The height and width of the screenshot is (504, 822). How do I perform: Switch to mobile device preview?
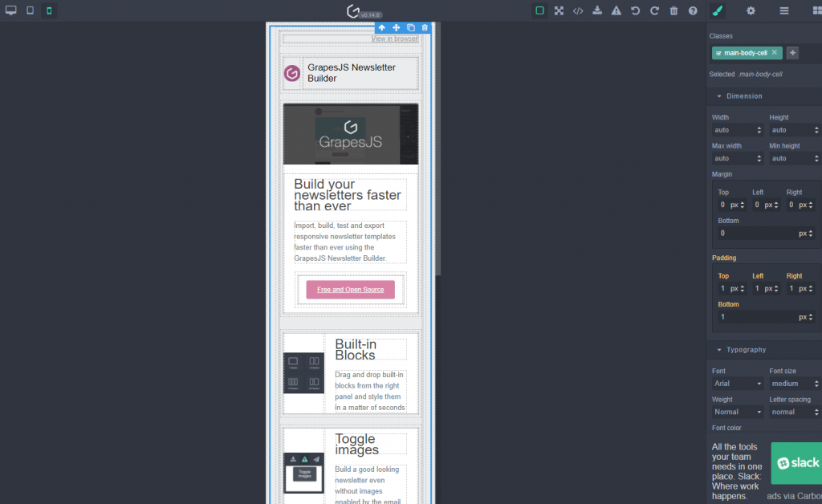(x=49, y=10)
